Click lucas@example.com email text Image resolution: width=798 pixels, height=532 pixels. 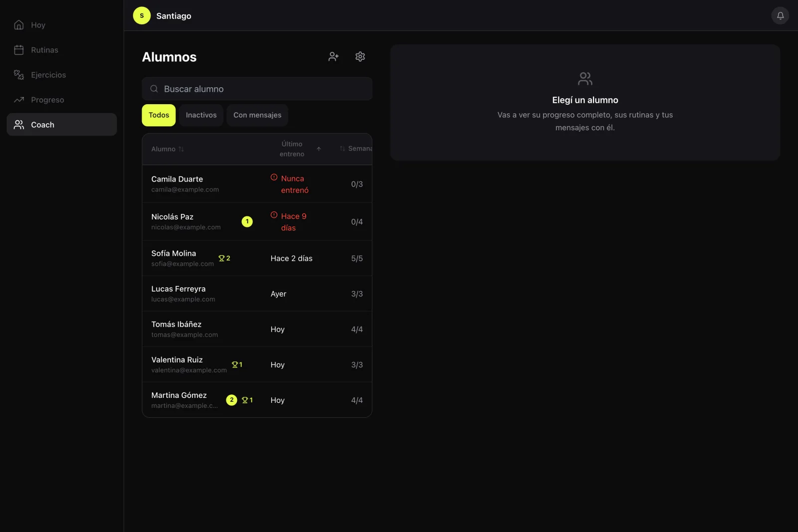click(x=183, y=299)
